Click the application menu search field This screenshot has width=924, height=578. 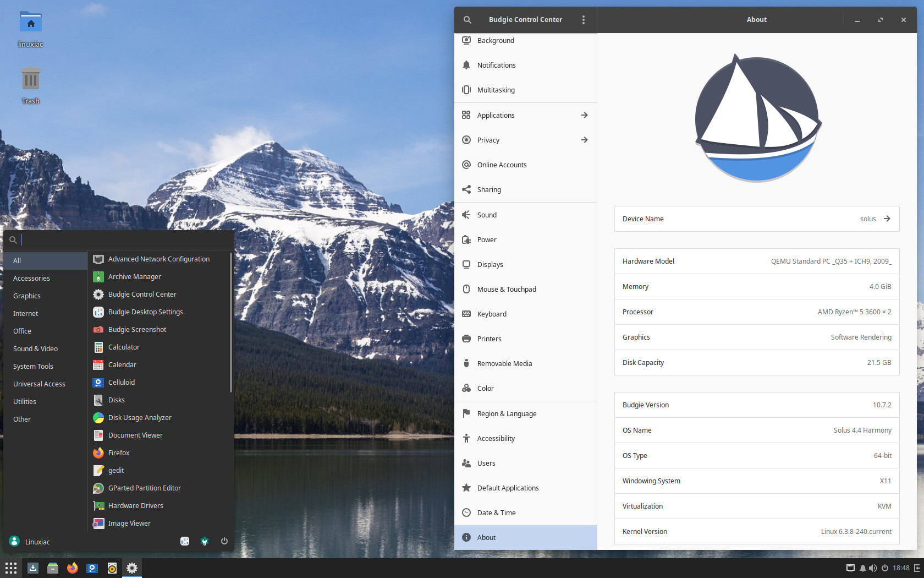click(x=119, y=239)
